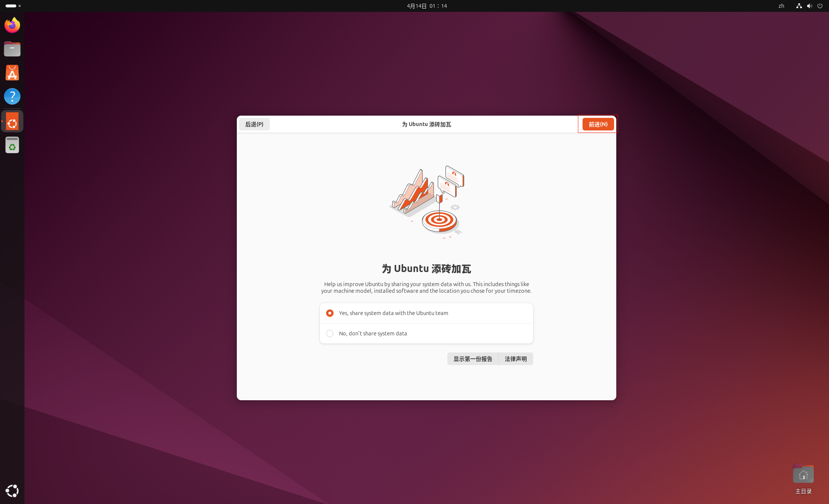Viewport: 829px width, 504px height.
Task: Open the date and time clock menu
Action: coord(427,6)
